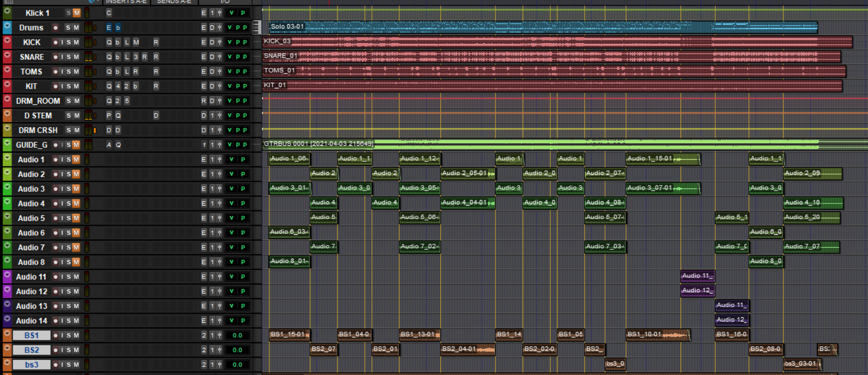This screenshot has height=375, width=868.
Task: Click the INSERTS A-E column header
Action: pos(126,2)
